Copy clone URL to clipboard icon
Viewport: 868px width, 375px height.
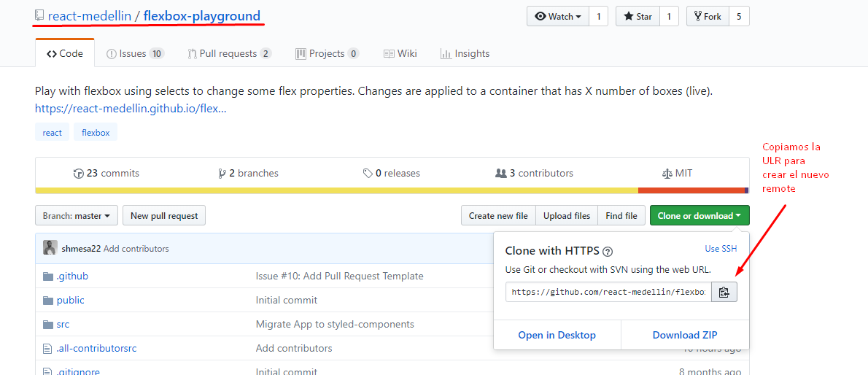pos(724,292)
